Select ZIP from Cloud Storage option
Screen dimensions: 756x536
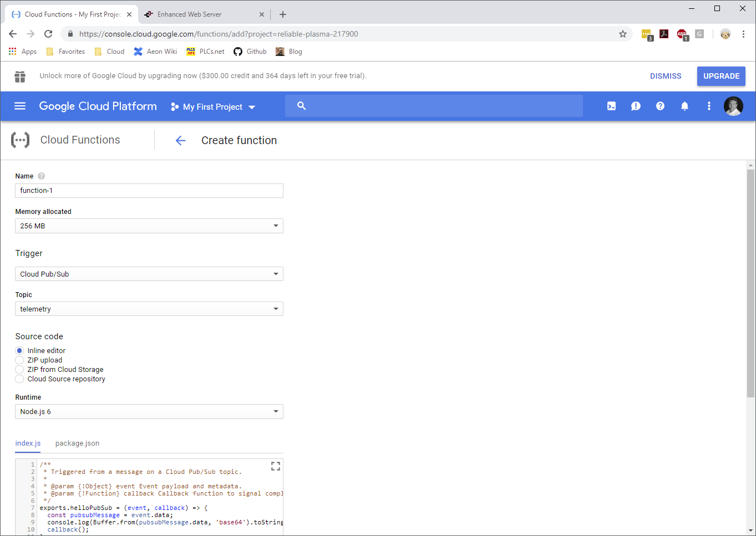[x=19, y=369]
